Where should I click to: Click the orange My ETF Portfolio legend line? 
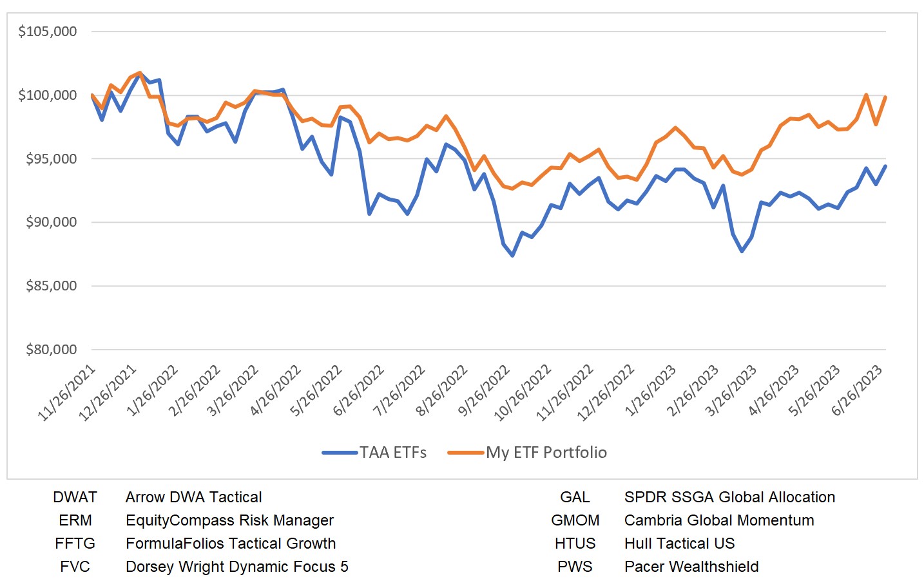coord(465,453)
